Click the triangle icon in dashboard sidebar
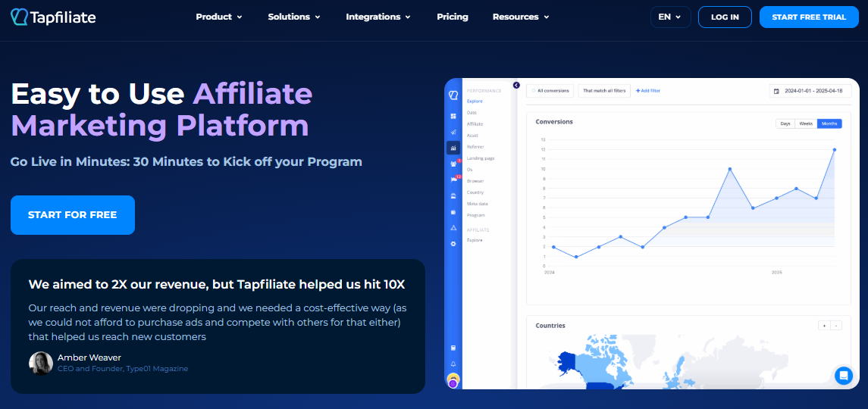Screen dimensions: 868x409 click(453, 228)
